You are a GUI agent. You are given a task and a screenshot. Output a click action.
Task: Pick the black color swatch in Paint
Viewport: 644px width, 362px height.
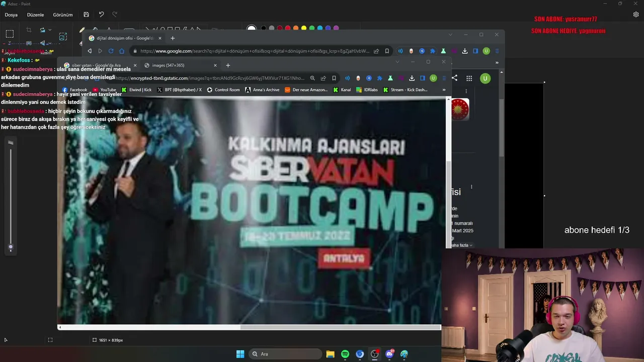[264, 29]
